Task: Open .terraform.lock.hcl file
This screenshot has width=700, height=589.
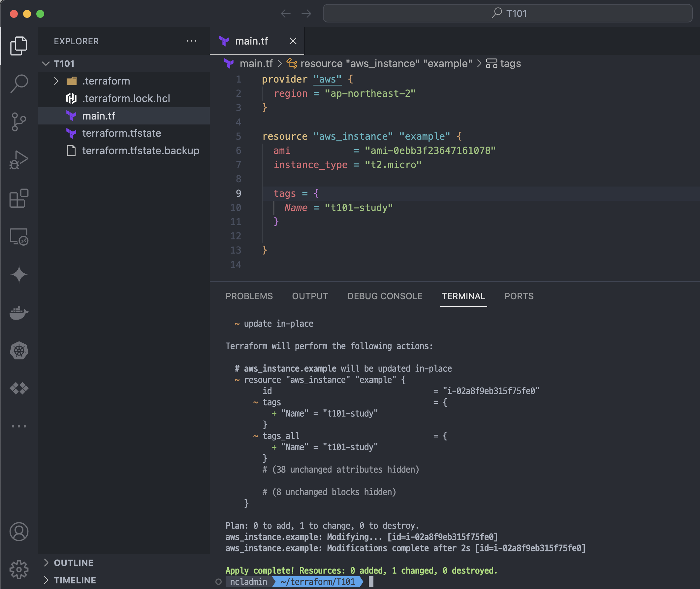Action: (126, 98)
